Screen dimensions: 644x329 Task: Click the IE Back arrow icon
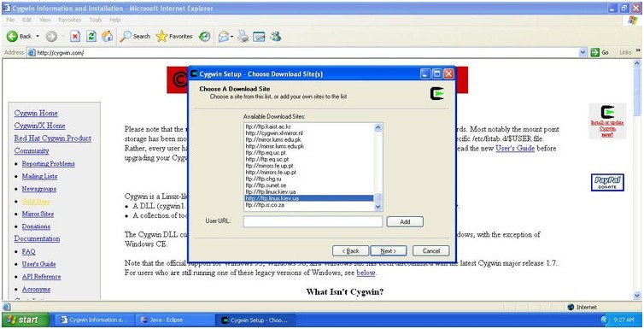(12, 37)
